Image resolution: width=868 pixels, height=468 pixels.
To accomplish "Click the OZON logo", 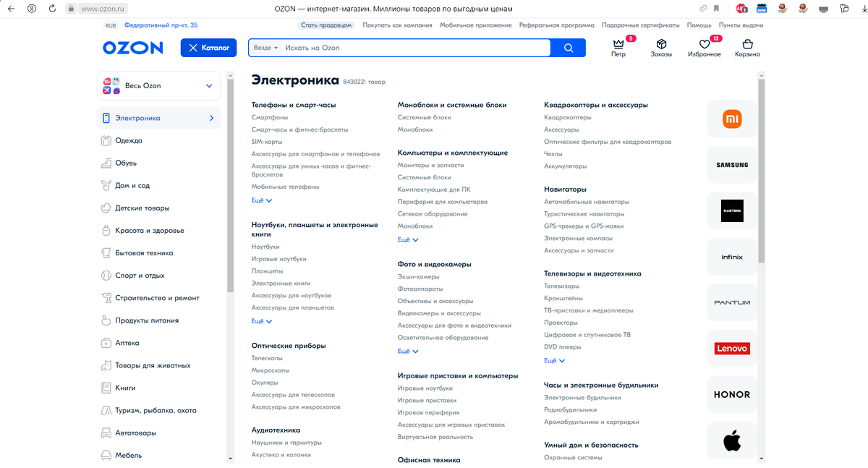I will point(133,48).
